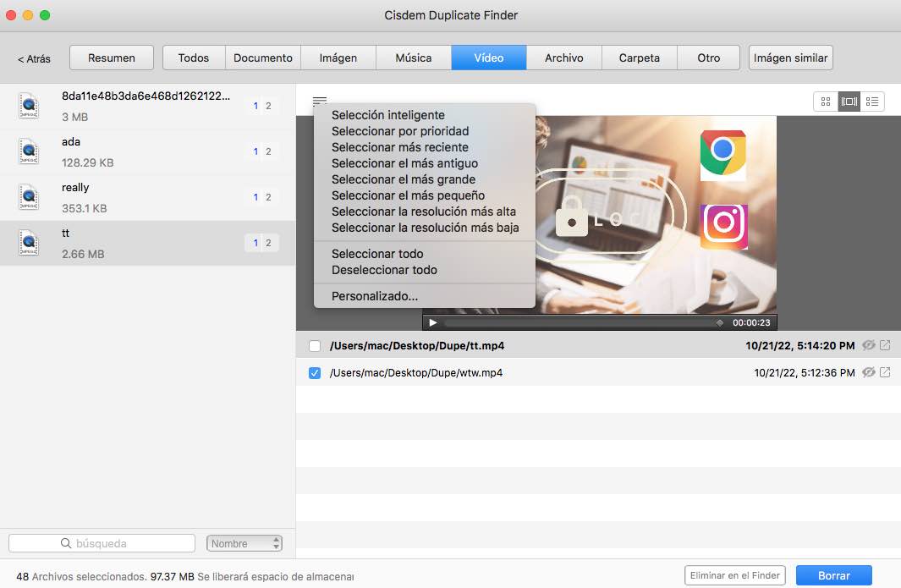Check the tt.mp4 file checkbox
Screen dimensions: 901x588
pos(315,346)
